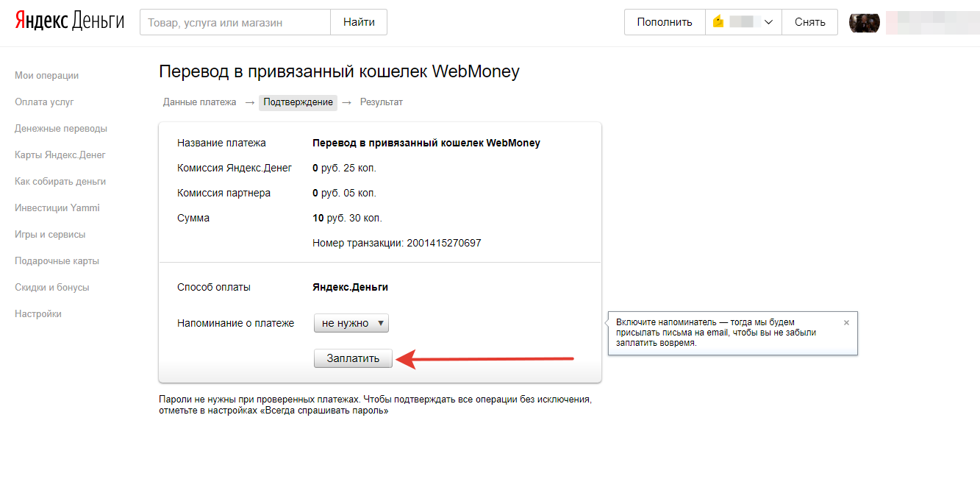Open Мои операции in sidebar

[x=46, y=76]
